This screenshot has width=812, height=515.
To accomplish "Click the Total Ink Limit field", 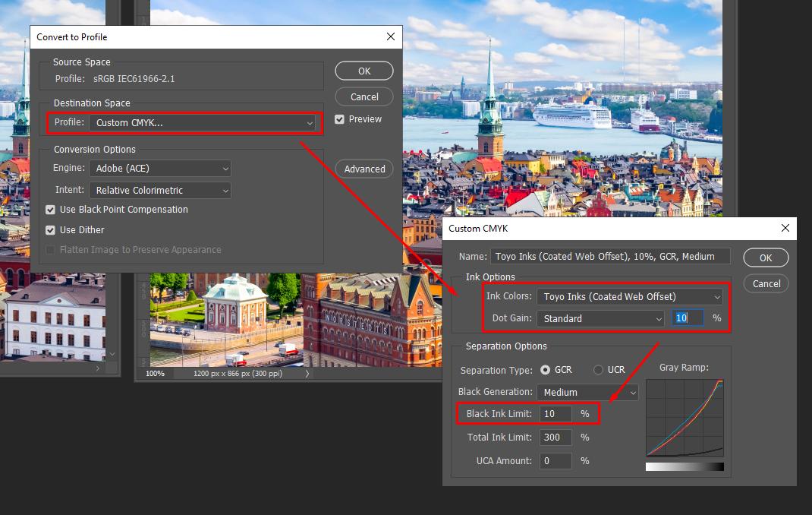I will click(x=555, y=438).
